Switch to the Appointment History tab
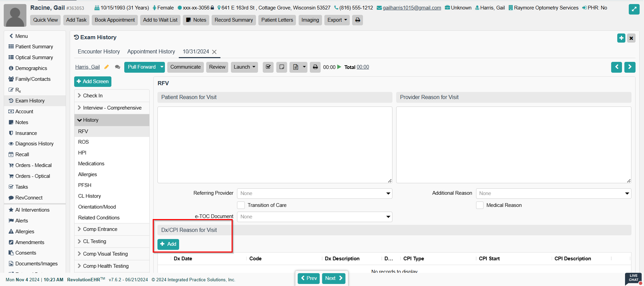This screenshot has width=644, height=286. click(x=151, y=51)
